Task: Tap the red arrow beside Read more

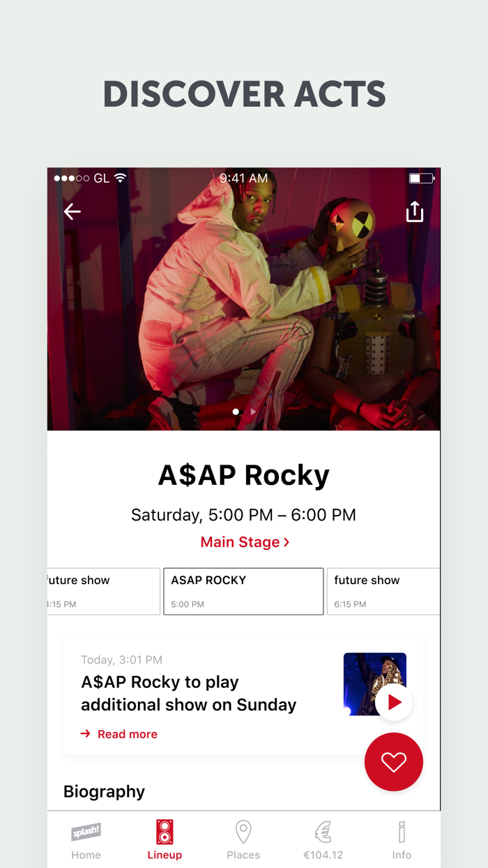Action: tap(86, 734)
